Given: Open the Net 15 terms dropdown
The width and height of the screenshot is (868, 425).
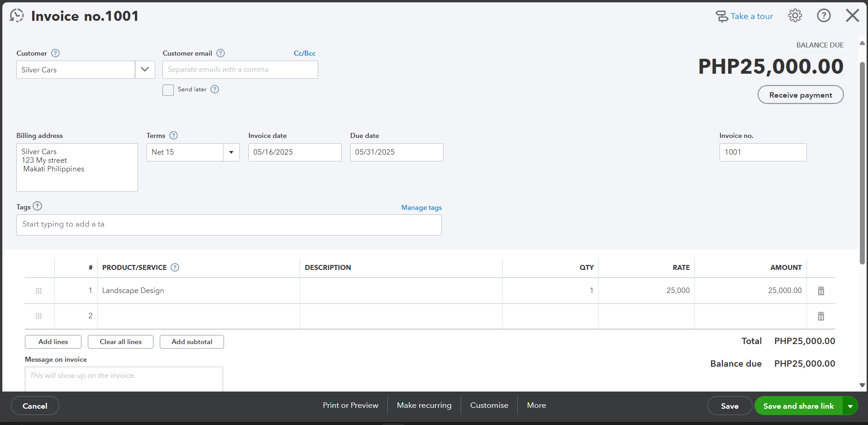Looking at the screenshot, I should tap(231, 152).
